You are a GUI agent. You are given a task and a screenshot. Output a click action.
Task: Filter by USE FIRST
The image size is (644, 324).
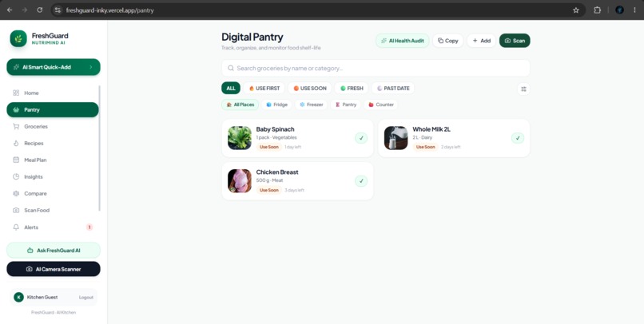point(264,88)
